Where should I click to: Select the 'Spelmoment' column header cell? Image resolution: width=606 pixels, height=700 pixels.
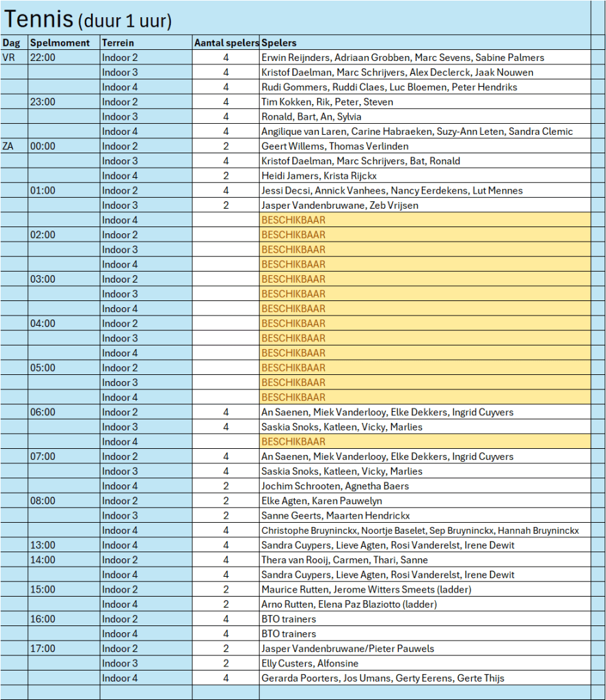click(63, 43)
